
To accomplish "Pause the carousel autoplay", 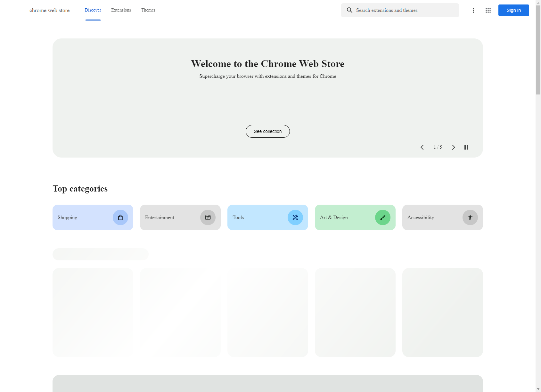I will click(466, 147).
